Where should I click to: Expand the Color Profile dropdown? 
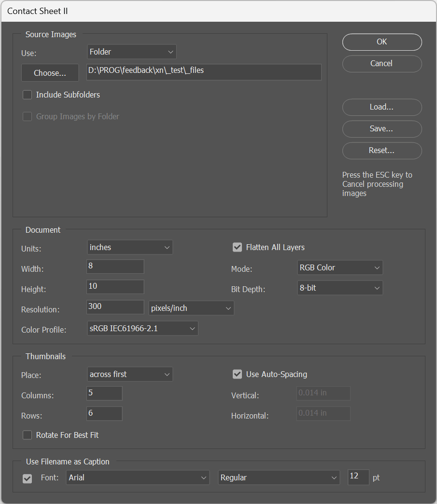pyautogui.click(x=142, y=329)
